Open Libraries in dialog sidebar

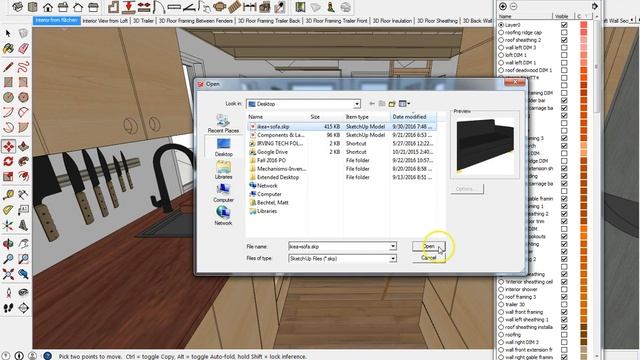223,170
